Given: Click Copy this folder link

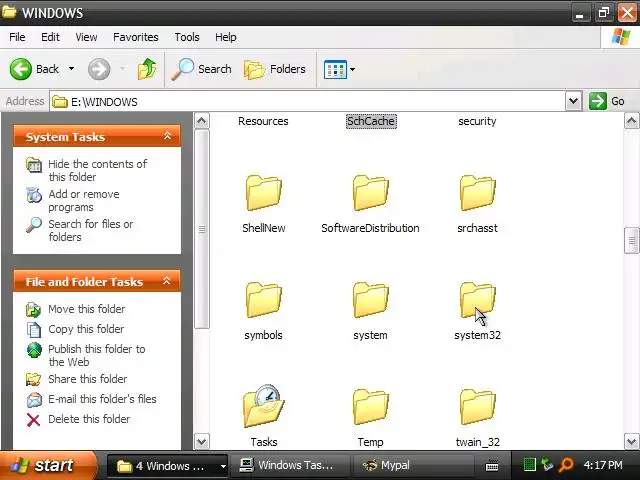Looking at the screenshot, I should coord(86,329).
